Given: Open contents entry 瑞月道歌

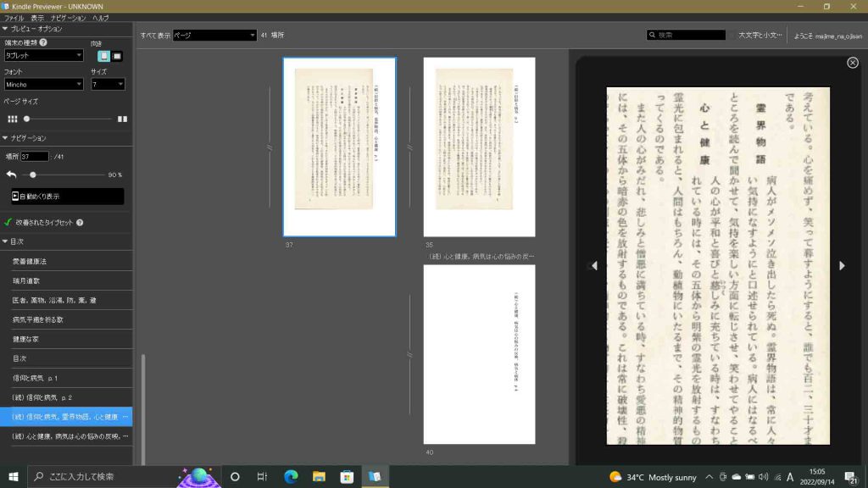Looking at the screenshot, I should coord(66,280).
